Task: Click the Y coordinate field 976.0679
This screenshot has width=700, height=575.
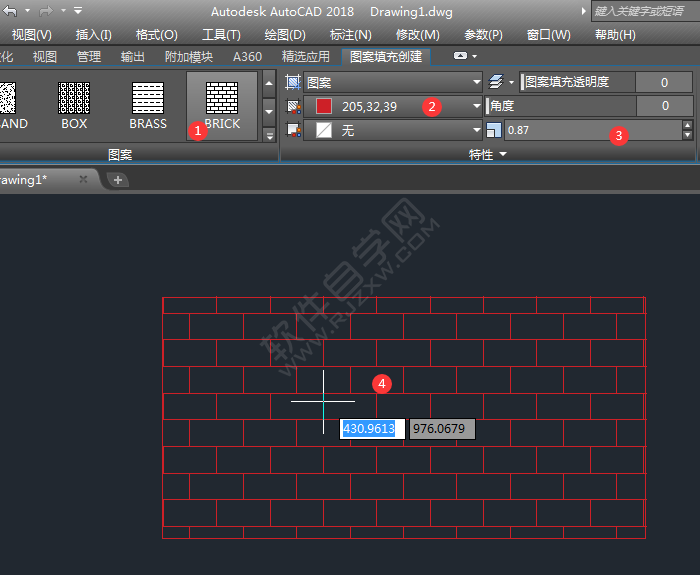Action: [442, 429]
